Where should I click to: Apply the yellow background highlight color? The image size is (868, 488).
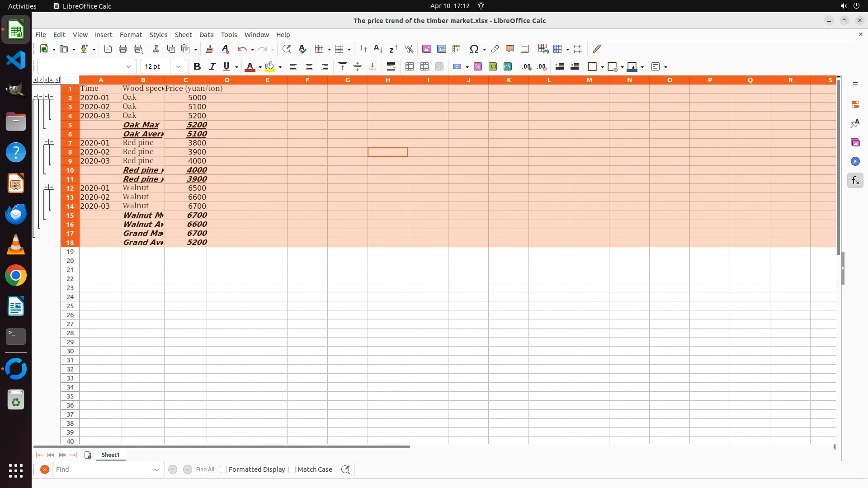point(270,67)
